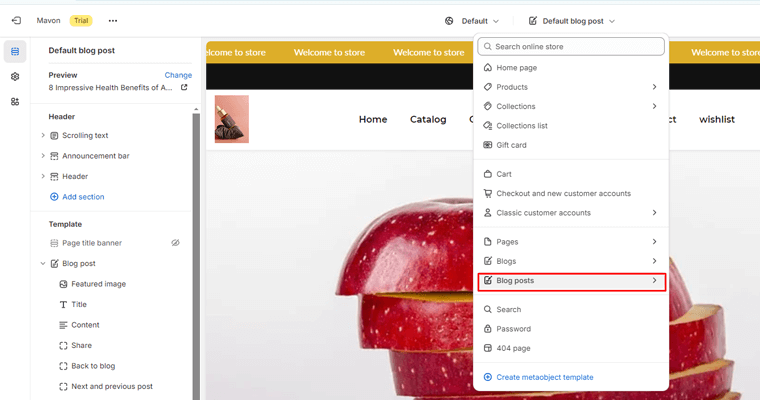The height and width of the screenshot is (400, 760).
Task: Open the three-dots more actions menu
Action: 113,21
